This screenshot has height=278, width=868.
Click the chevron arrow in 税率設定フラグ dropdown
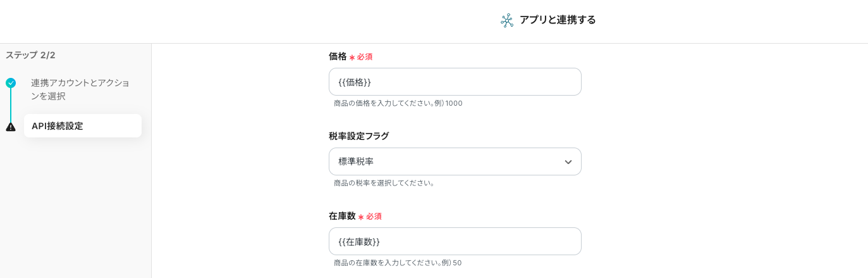tap(568, 162)
